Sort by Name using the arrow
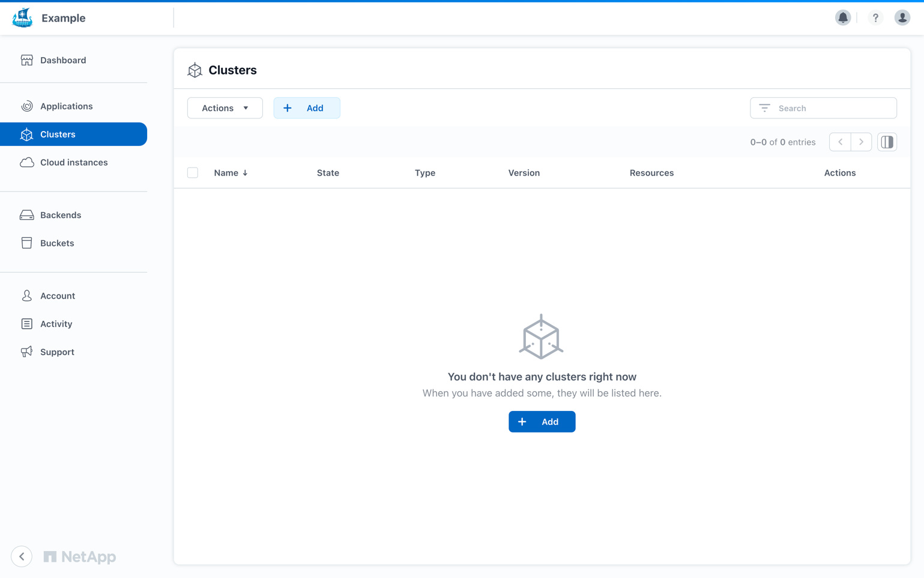The image size is (924, 578). (245, 173)
